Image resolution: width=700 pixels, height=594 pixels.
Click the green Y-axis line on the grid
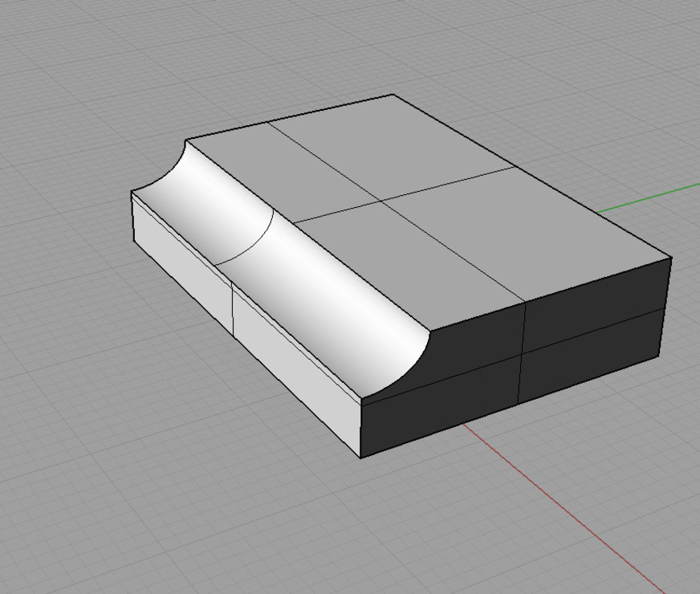(x=648, y=197)
